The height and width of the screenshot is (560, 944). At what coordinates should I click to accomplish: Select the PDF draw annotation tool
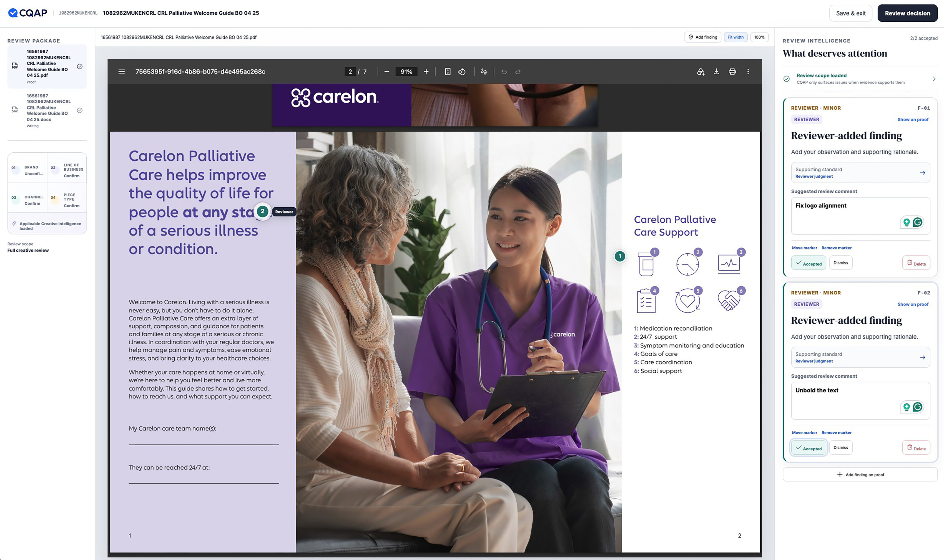[x=484, y=72]
